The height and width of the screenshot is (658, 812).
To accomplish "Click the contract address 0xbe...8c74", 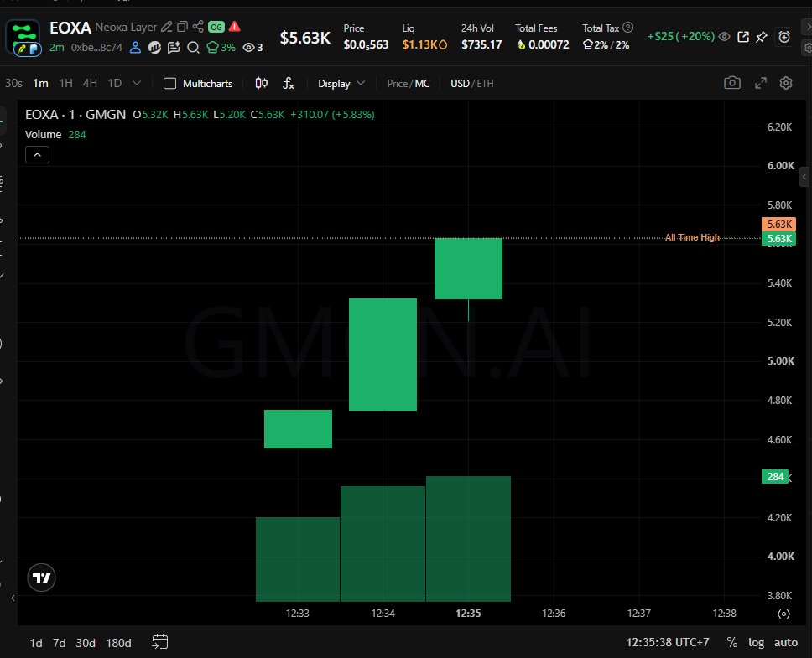I will pos(96,48).
